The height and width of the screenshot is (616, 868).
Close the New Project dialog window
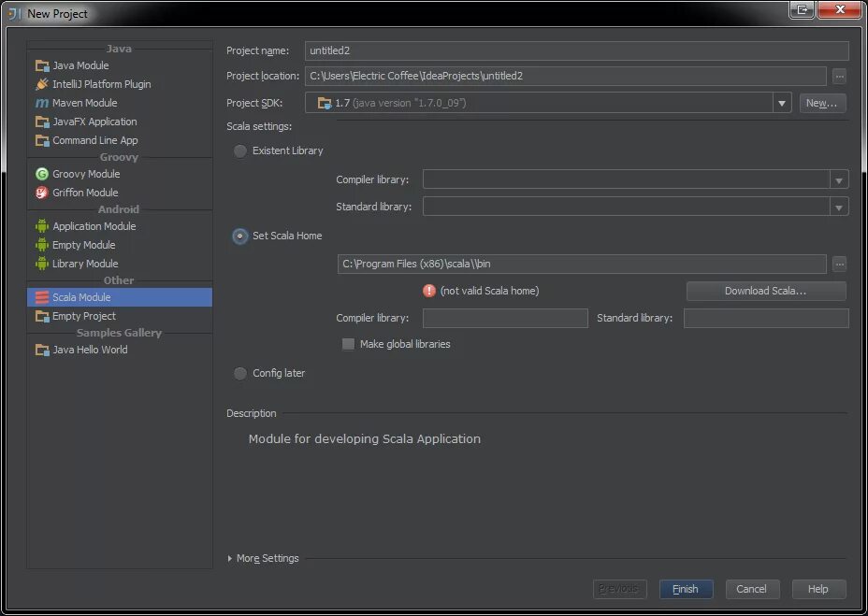(x=839, y=9)
